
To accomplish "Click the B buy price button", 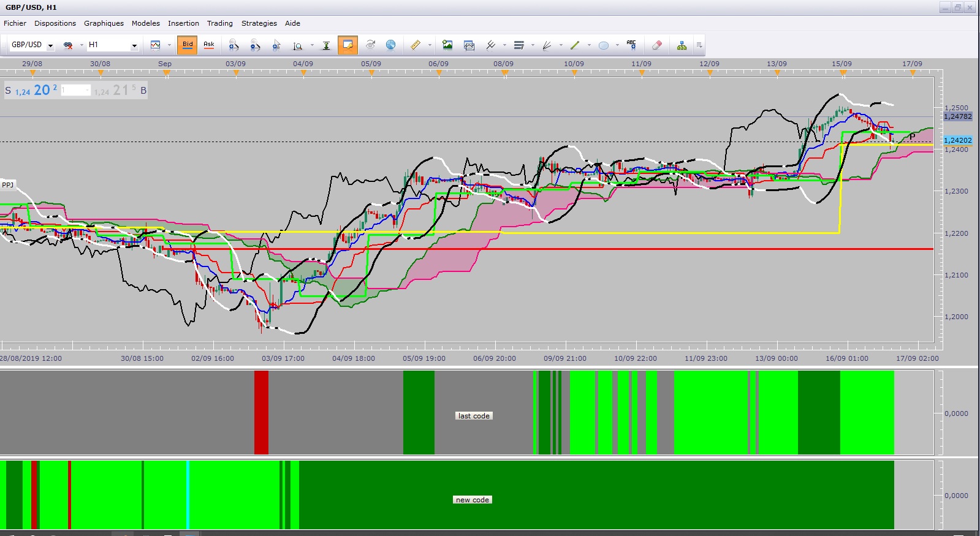I will tap(121, 90).
